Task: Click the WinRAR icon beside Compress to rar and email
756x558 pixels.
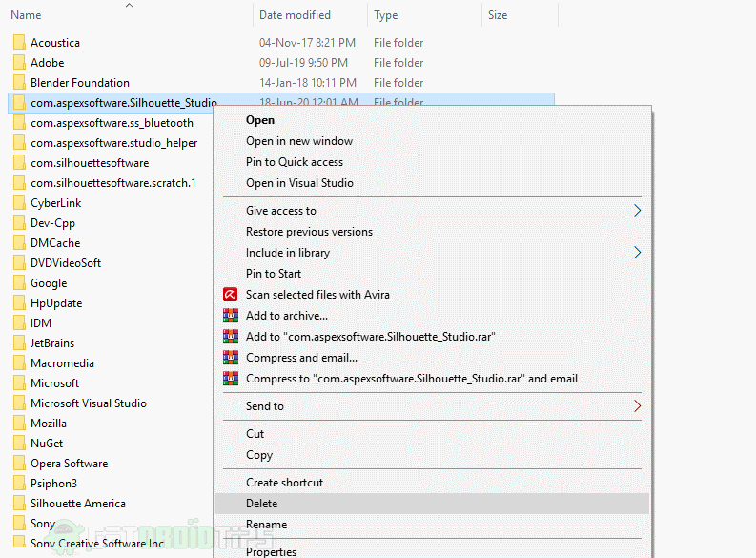Action: 231,378
